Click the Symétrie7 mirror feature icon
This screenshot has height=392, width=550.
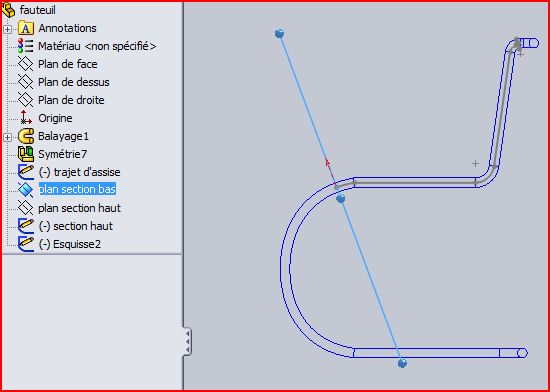coord(26,154)
